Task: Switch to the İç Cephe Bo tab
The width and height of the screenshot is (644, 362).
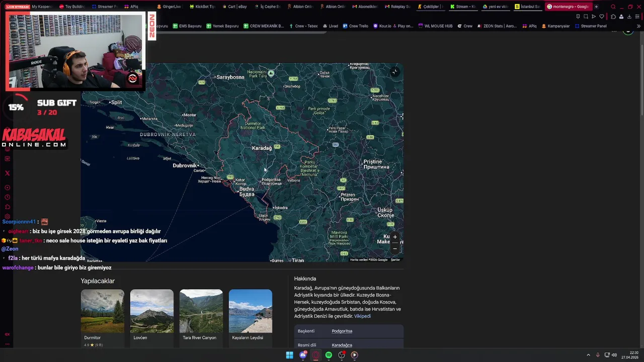Action: (267, 7)
